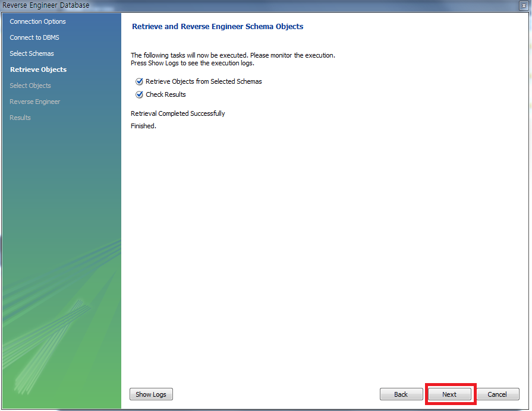Go Back to the previous step
The height and width of the screenshot is (411, 532).
(x=401, y=394)
